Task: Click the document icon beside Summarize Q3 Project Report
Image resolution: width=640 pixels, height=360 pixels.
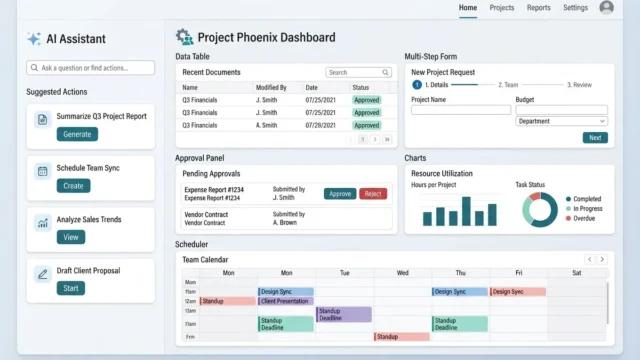Action: pos(42,120)
